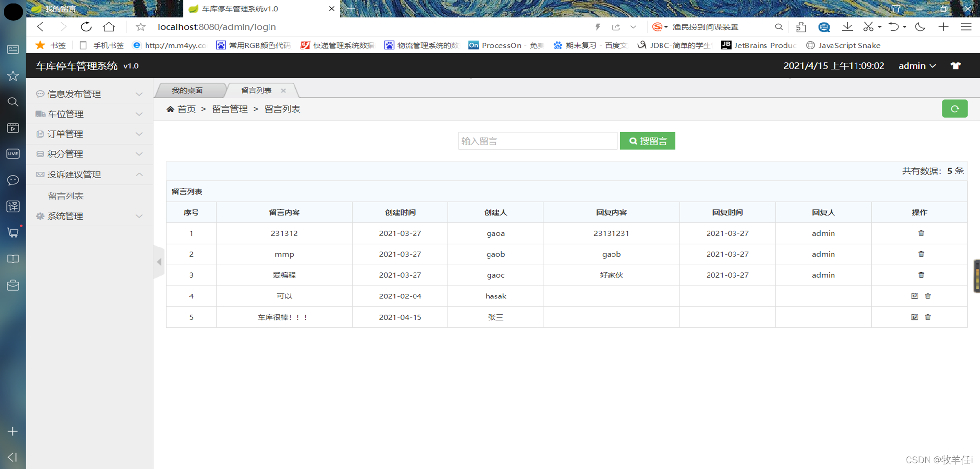Open 留言列表 sidebar submenu item

click(x=66, y=196)
